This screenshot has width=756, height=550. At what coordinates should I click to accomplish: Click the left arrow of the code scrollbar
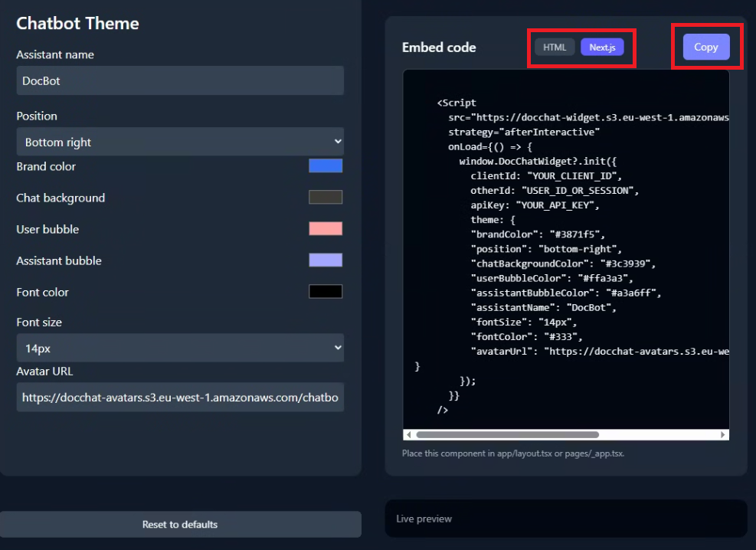coord(408,434)
